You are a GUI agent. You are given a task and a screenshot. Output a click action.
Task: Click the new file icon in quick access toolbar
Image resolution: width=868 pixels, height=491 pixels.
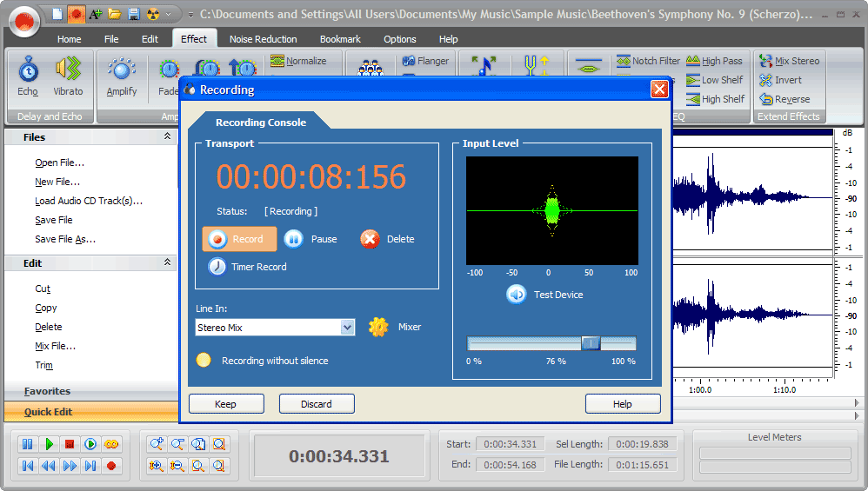57,14
